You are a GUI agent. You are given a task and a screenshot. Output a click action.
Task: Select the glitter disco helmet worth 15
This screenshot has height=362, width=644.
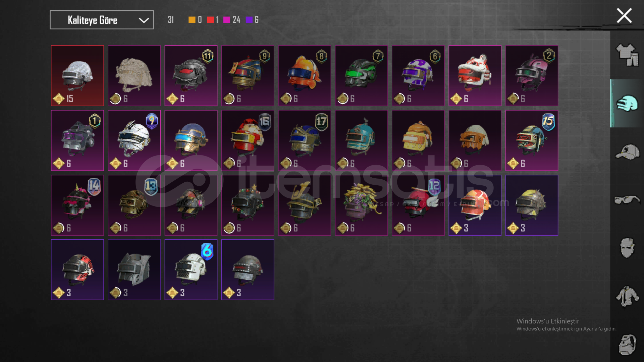click(77, 76)
